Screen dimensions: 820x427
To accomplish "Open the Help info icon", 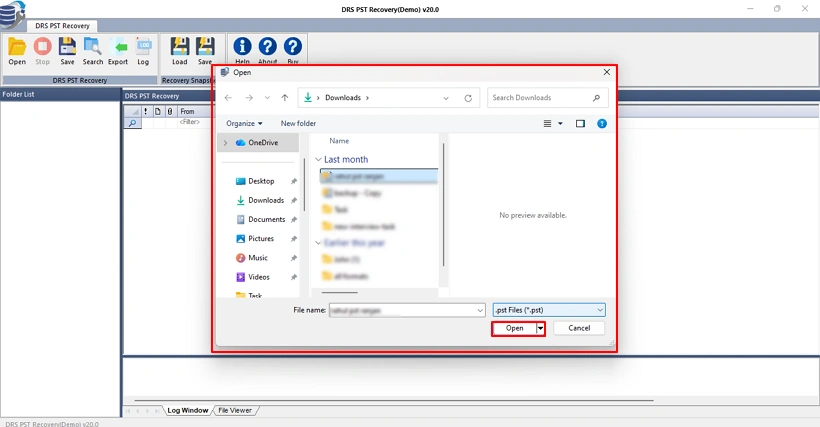I will [242, 47].
